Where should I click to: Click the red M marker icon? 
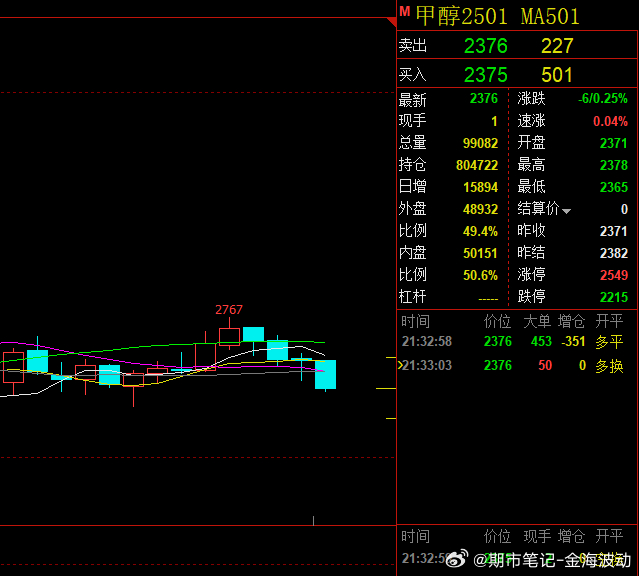404,11
